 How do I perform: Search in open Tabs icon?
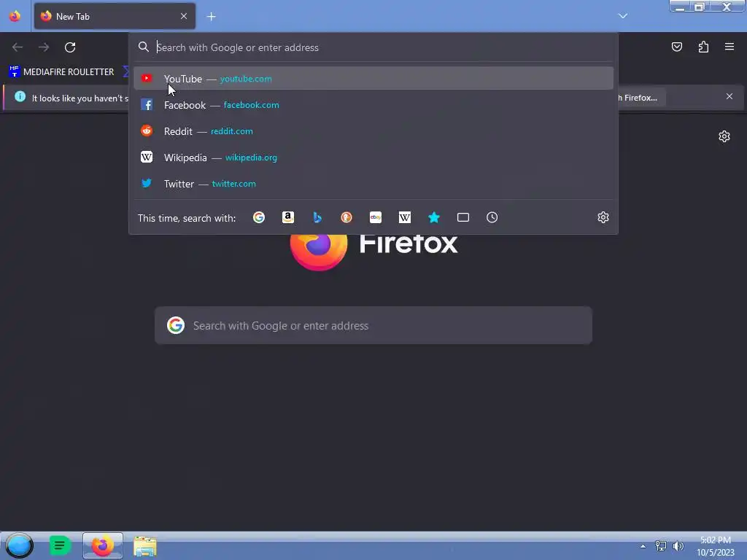click(x=463, y=217)
